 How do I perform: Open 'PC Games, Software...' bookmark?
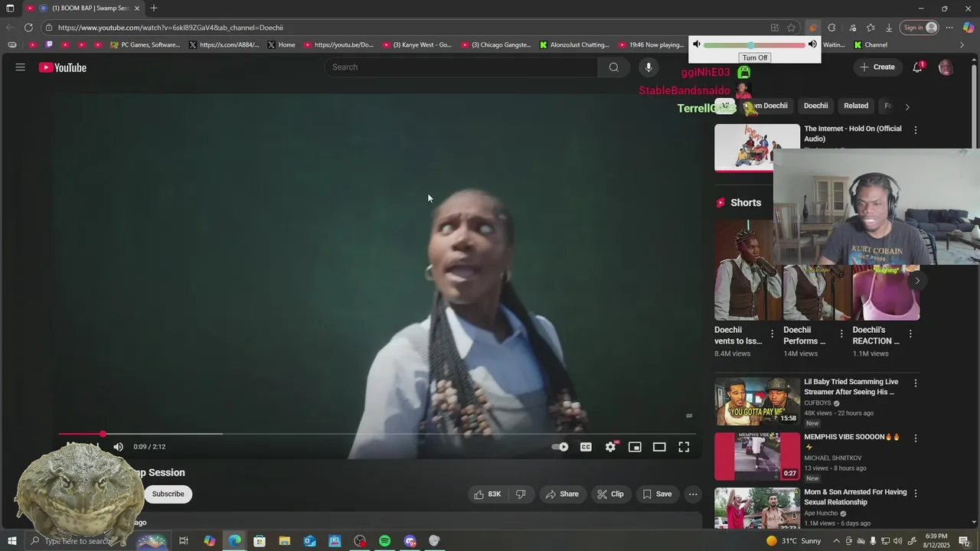(145, 45)
